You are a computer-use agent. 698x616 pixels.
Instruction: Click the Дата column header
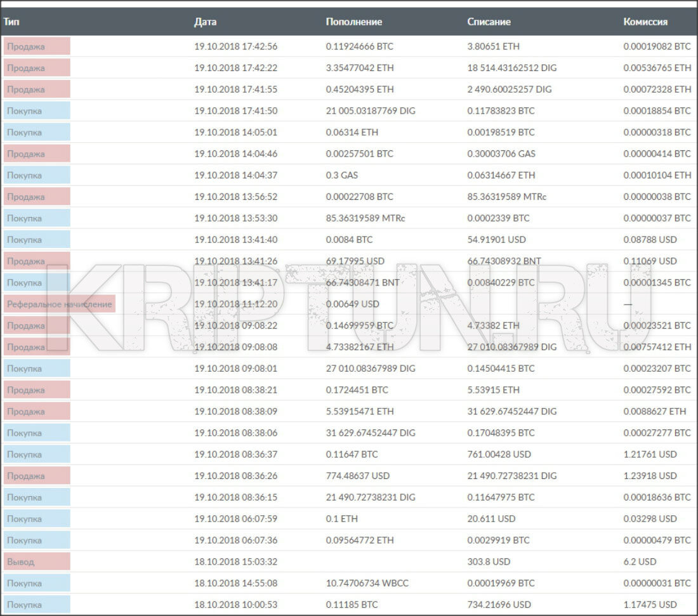[x=205, y=22]
